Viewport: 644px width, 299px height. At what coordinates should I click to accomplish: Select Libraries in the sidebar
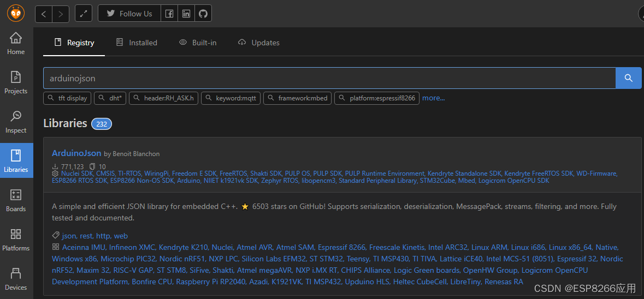(16, 161)
